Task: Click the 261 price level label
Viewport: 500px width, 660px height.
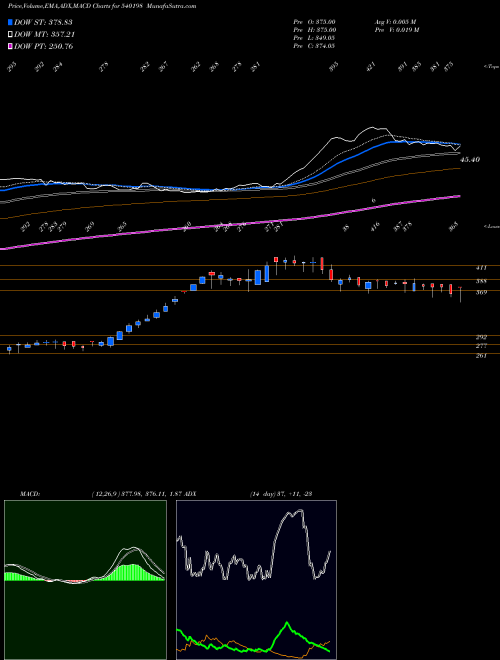Action: coord(481,356)
